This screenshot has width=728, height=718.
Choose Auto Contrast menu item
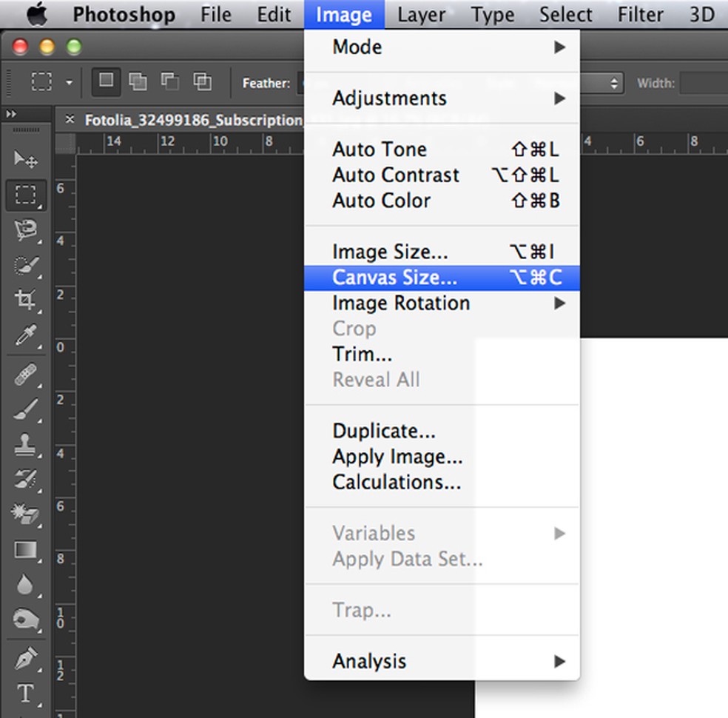coord(442,175)
